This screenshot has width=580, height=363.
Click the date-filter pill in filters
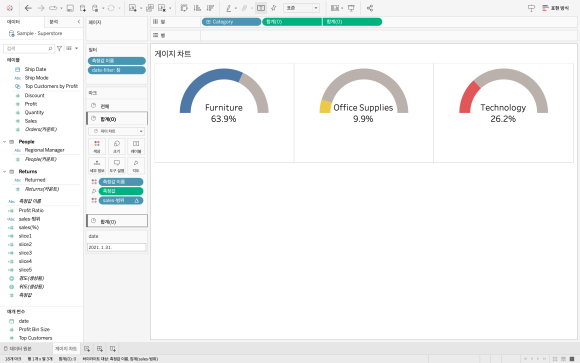point(117,70)
